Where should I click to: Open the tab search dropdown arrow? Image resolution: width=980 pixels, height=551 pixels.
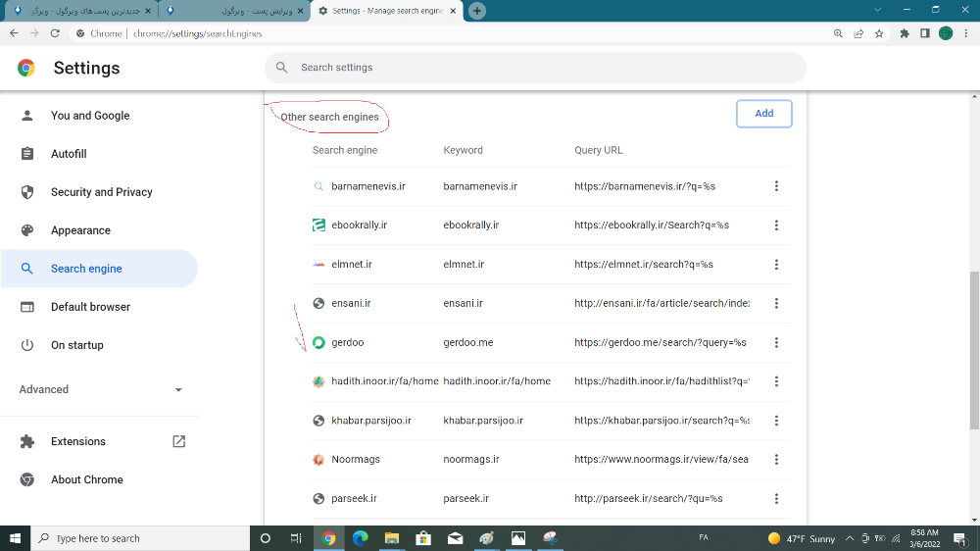pyautogui.click(x=877, y=10)
